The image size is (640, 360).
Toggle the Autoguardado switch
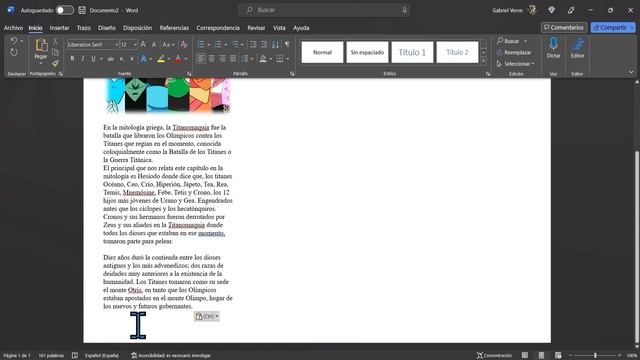click(64, 10)
